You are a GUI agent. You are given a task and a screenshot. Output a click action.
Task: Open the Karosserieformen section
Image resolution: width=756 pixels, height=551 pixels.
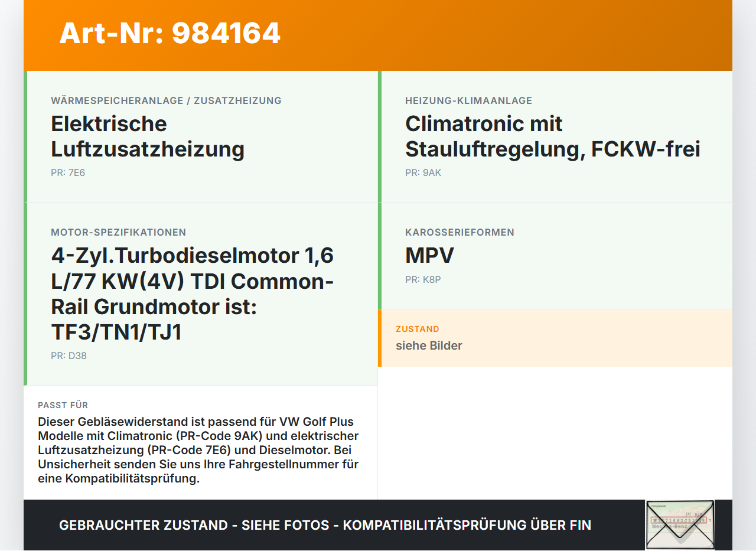[460, 232]
